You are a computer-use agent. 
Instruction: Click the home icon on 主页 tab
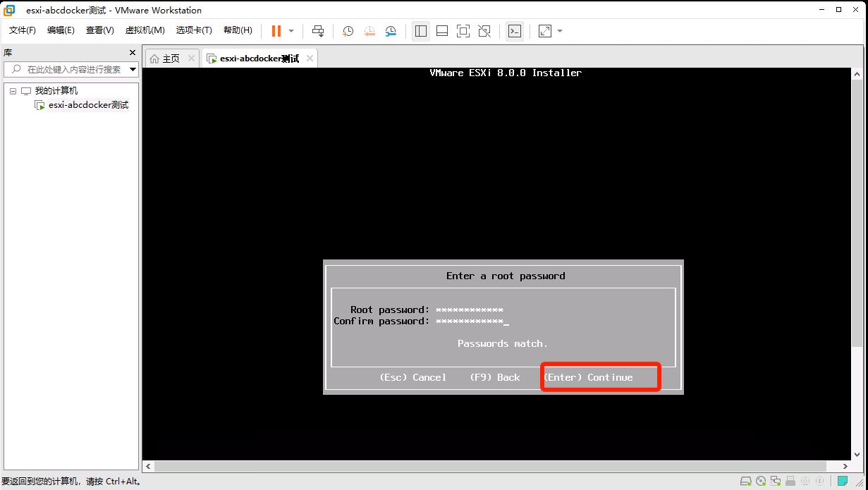[154, 59]
